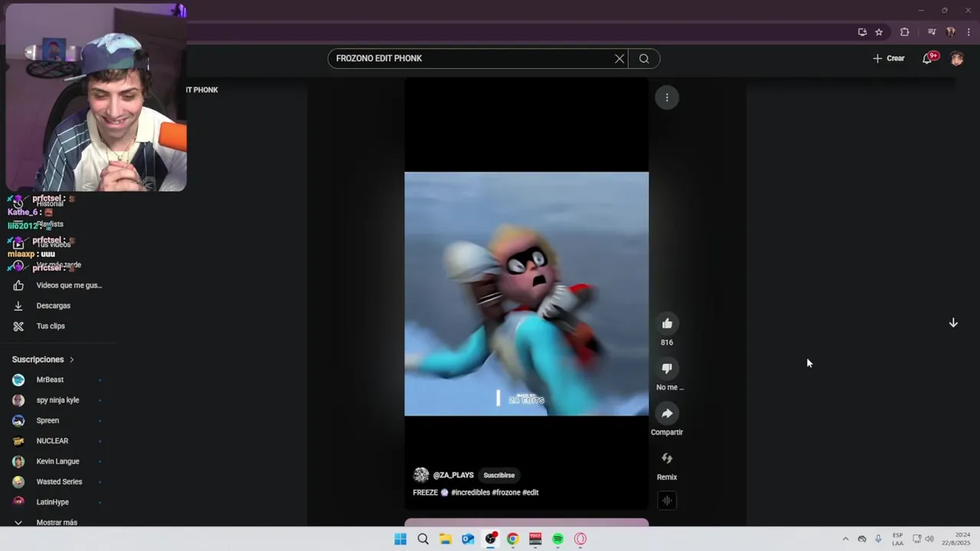This screenshot has height=551, width=980.
Task: Subscribe to @ZA_PLAYS with Suscribirse
Action: point(499,475)
